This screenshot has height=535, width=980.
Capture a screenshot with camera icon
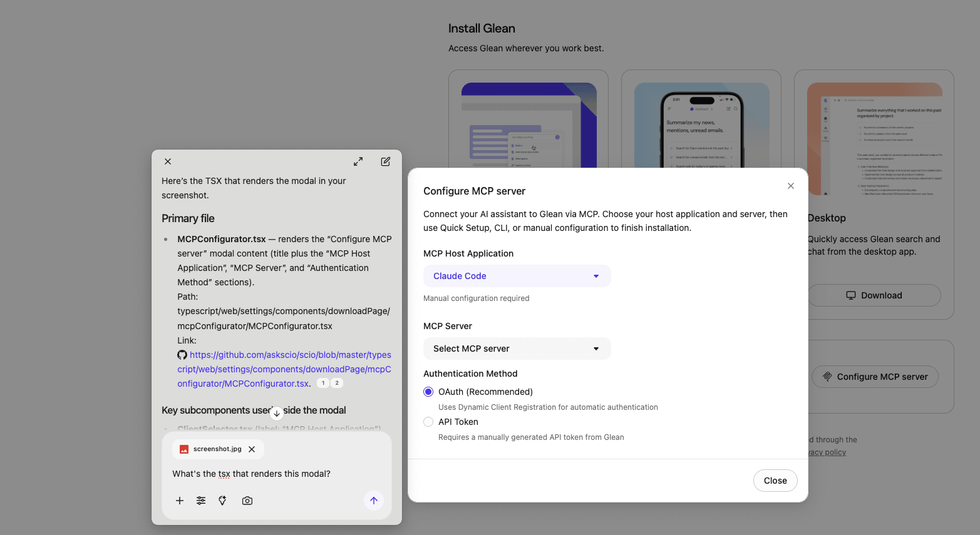click(x=247, y=501)
